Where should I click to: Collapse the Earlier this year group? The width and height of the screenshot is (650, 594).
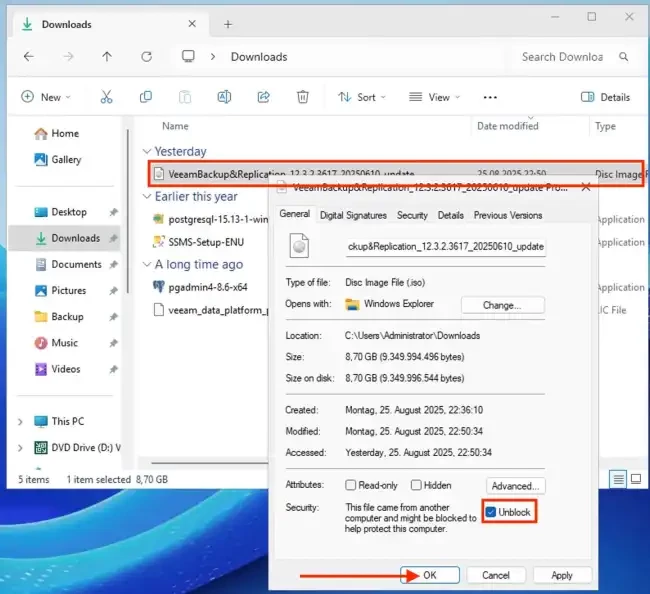146,196
